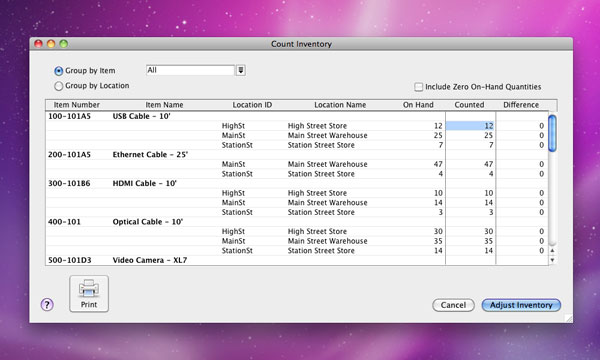Click the blue vertical scrollbar thumb
The image size is (600, 360).
(x=552, y=133)
